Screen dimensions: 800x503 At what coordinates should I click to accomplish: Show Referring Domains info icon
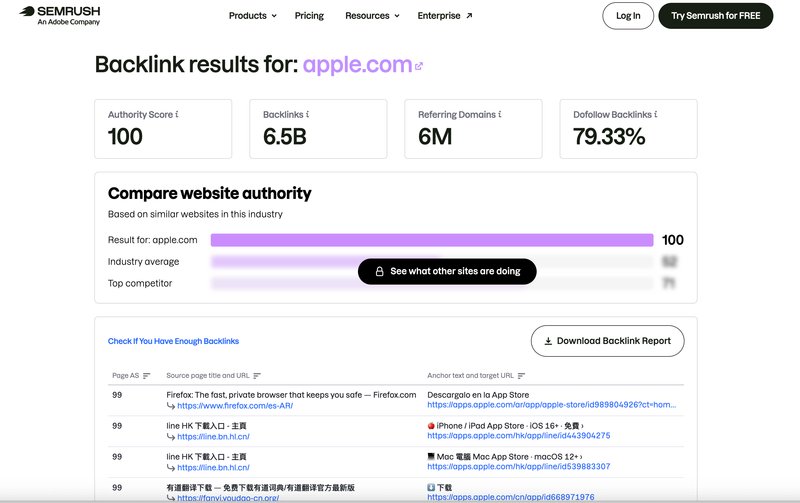499,114
